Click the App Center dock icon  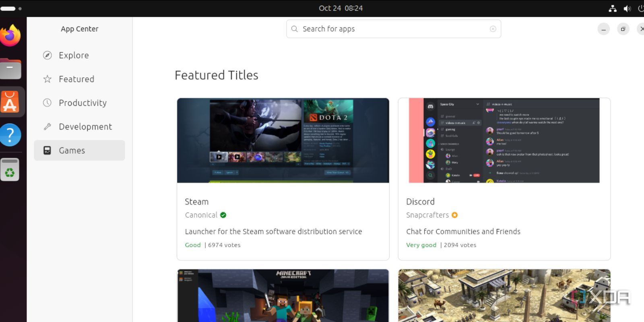[10, 102]
